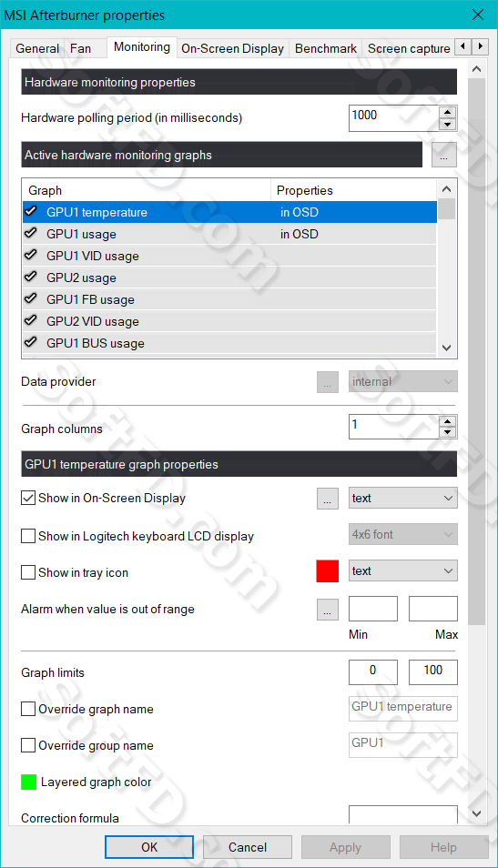Expand tray icon text type dropdown
The width and height of the screenshot is (498, 868).
pyautogui.click(x=403, y=570)
